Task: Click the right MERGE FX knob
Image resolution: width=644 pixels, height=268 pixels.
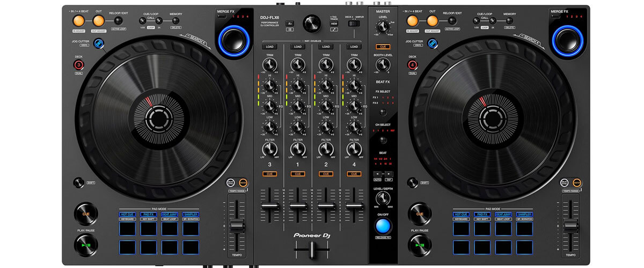Action: (x=569, y=40)
